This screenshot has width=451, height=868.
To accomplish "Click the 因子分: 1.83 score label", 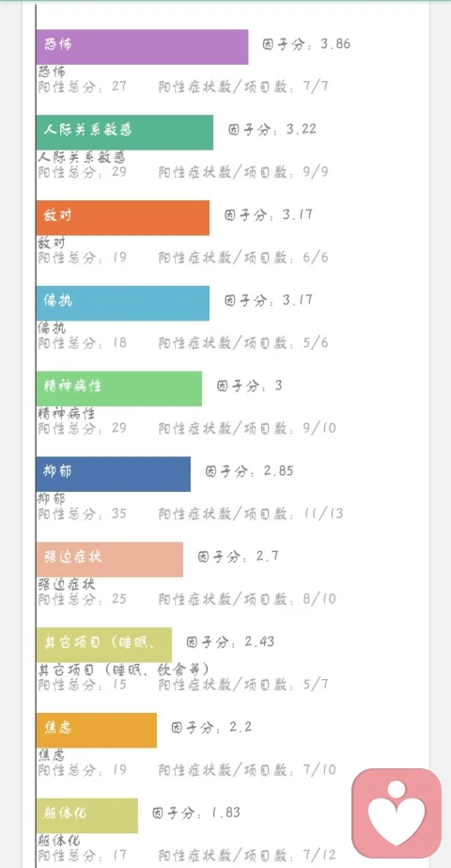I will pos(196,813).
